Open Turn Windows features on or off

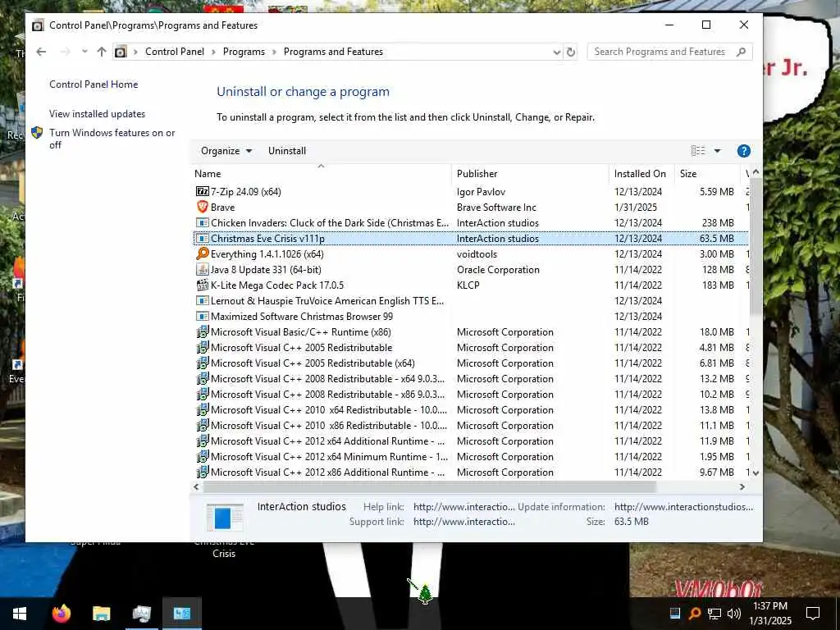112,139
